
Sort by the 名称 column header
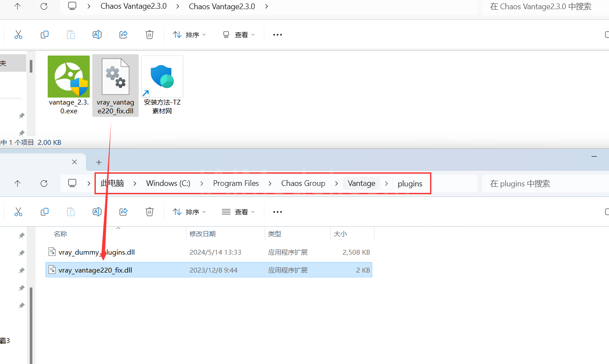point(60,234)
